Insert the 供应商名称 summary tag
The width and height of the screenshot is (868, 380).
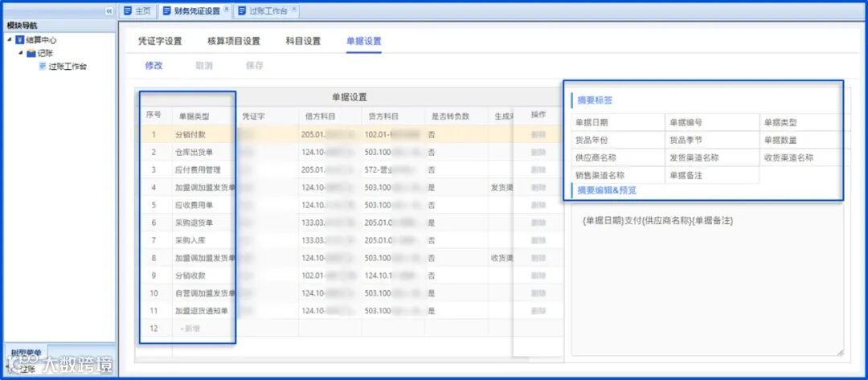[x=618, y=157]
